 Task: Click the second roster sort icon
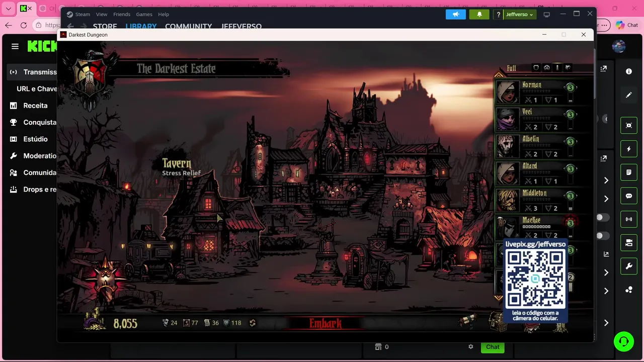coord(546,68)
